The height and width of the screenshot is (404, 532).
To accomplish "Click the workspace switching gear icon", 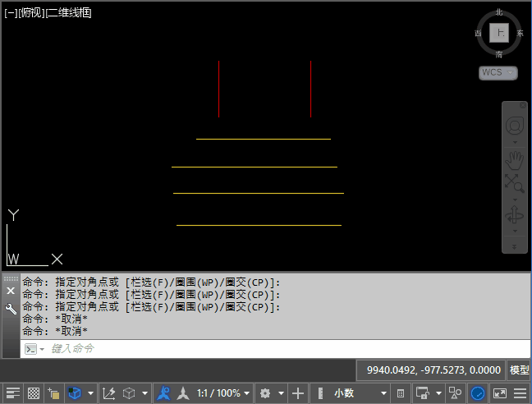I will click(265, 393).
